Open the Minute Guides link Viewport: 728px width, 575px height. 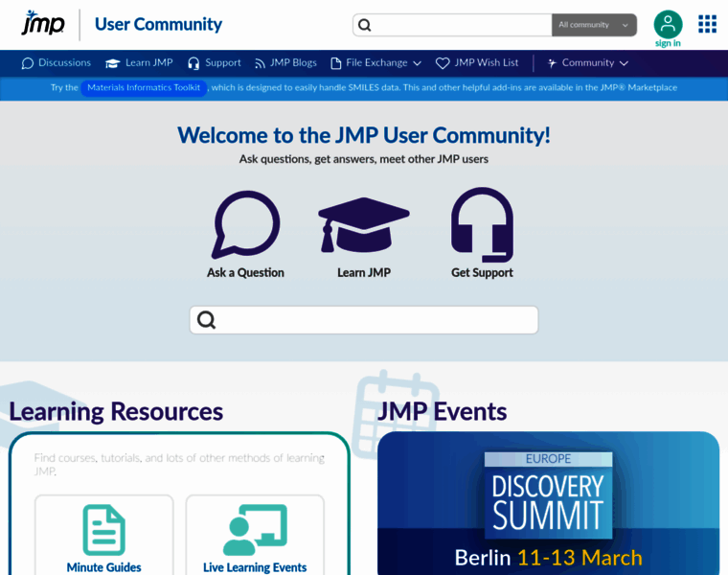point(104,567)
